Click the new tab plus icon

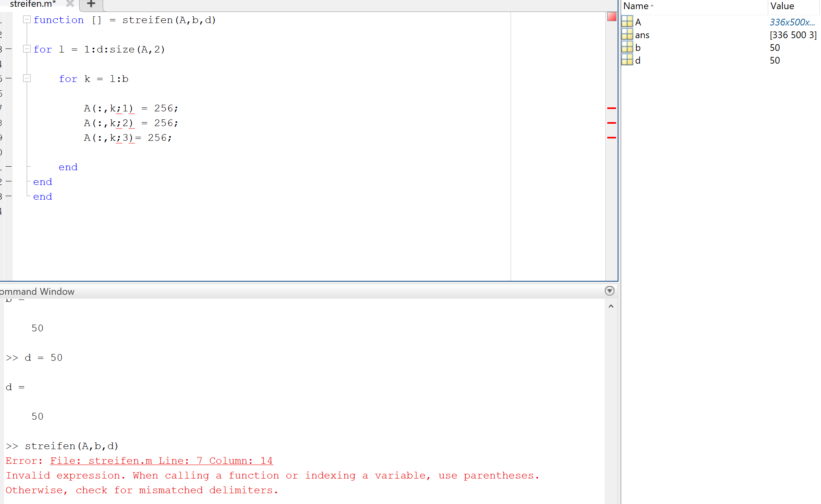(91, 4)
